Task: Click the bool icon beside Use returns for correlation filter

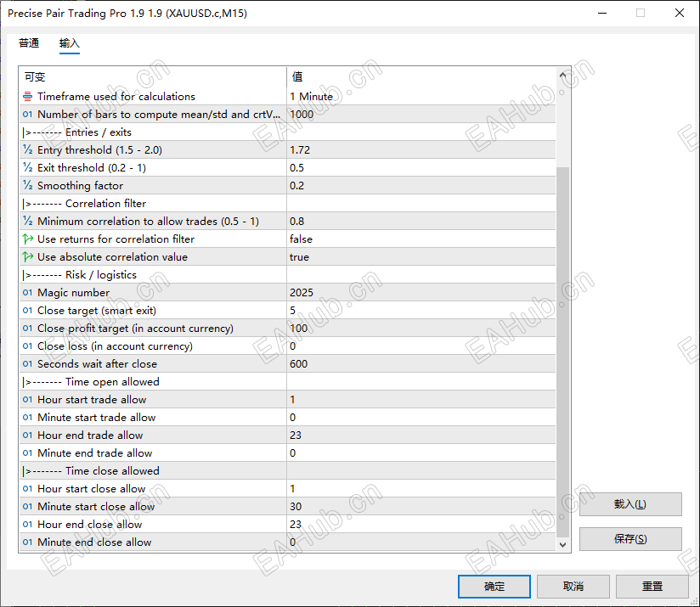Action: [x=28, y=239]
